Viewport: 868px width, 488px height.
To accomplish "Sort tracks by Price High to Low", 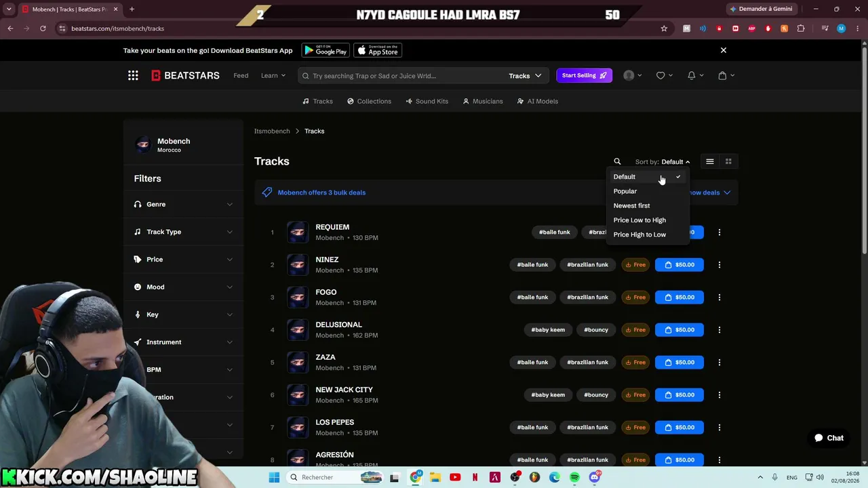I will (x=647, y=235).
